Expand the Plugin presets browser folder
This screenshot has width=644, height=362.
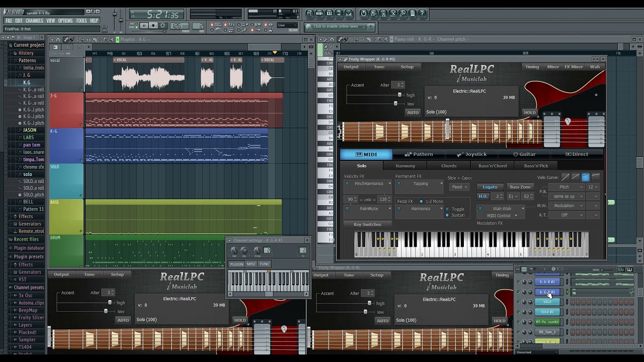point(29,257)
